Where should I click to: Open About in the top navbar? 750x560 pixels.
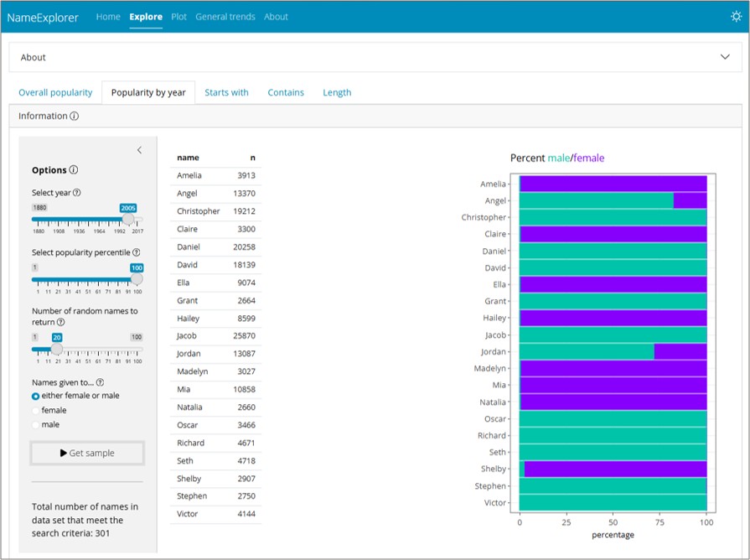click(276, 17)
